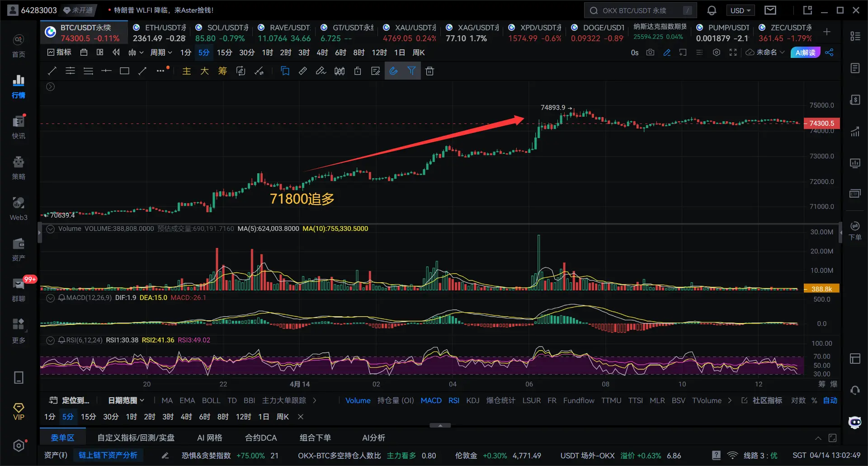Screen dimensions: 868x466
Task: Open the USD currency dropdown
Action: [x=741, y=10]
